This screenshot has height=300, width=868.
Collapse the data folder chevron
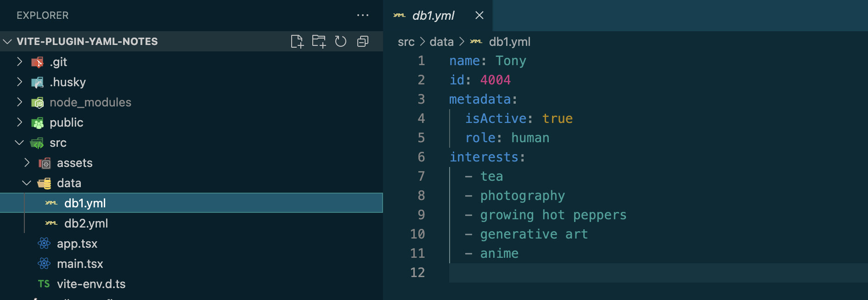point(27,183)
